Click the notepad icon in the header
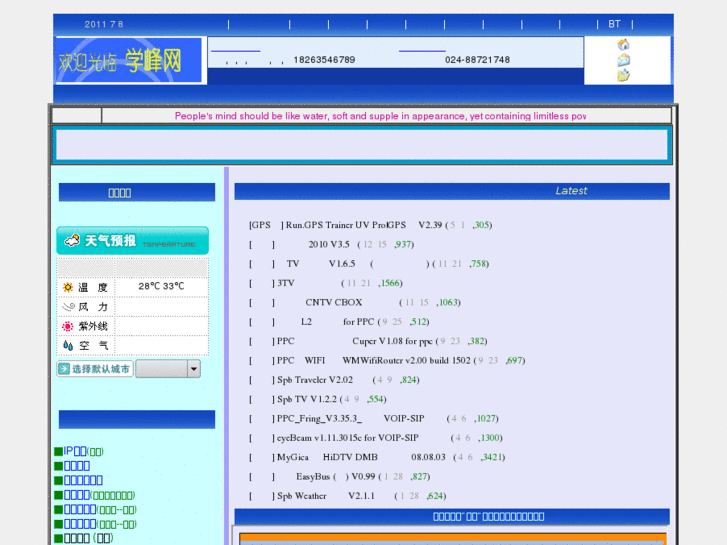This screenshot has width=727, height=545. [x=623, y=75]
